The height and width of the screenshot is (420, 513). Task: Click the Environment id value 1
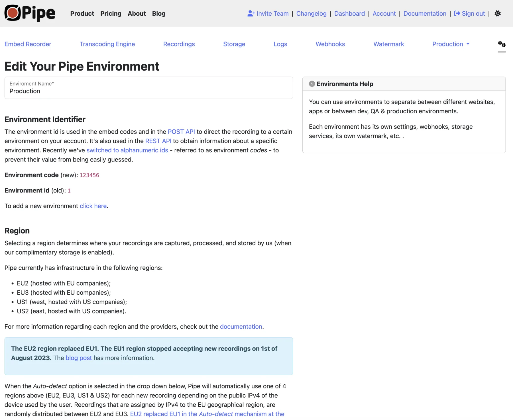[x=69, y=190]
